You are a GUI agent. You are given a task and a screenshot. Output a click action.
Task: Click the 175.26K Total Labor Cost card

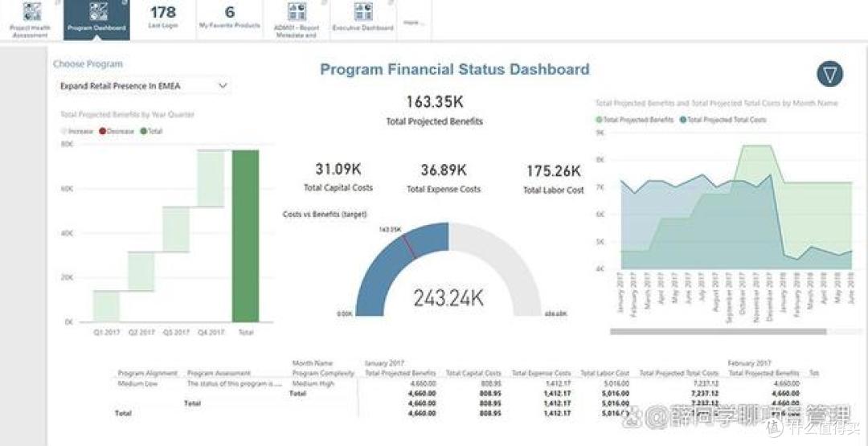tap(554, 178)
